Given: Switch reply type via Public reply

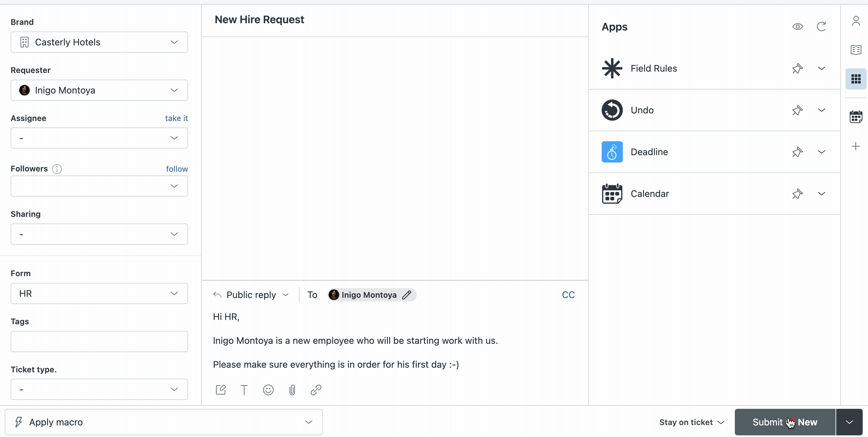Looking at the screenshot, I should 251,295.
